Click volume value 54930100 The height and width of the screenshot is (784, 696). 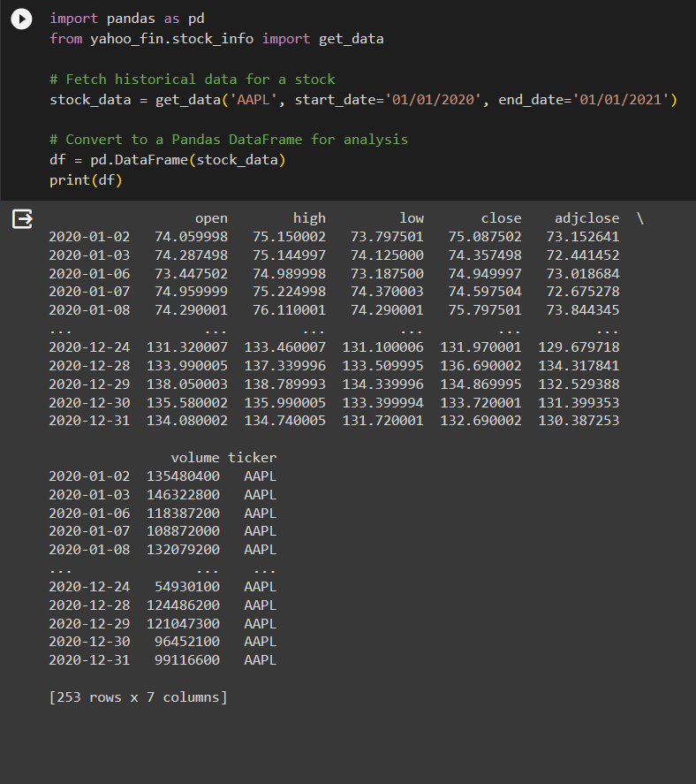tap(187, 587)
